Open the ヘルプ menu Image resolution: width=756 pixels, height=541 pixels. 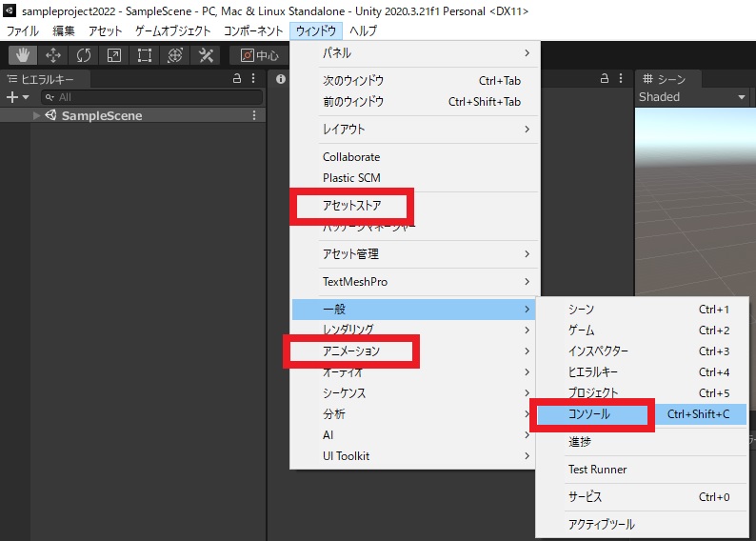[x=363, y=30]
